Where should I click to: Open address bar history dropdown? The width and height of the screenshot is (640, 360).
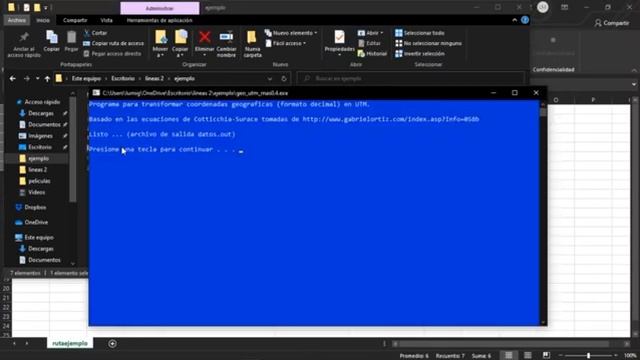(x=270, y=78)
